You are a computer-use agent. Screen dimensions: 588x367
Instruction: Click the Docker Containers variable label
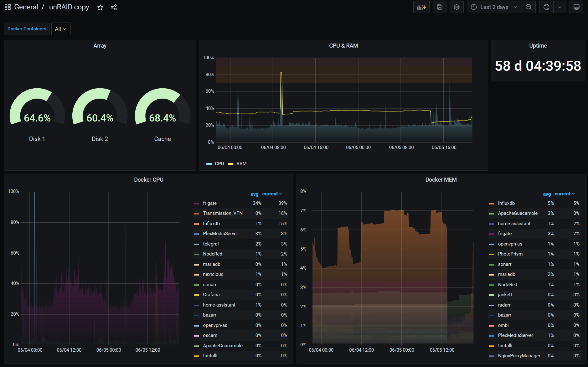[27, 29]
